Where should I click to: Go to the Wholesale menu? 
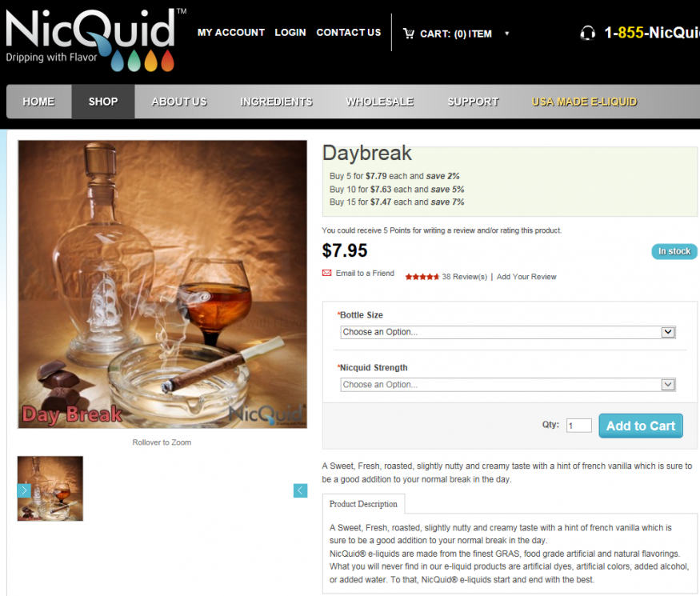pyautogui.click(x=380, y=102)
